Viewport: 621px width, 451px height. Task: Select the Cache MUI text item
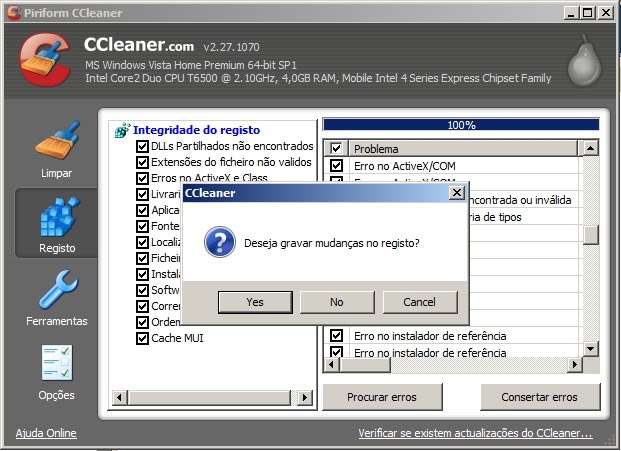click(177, 338)
